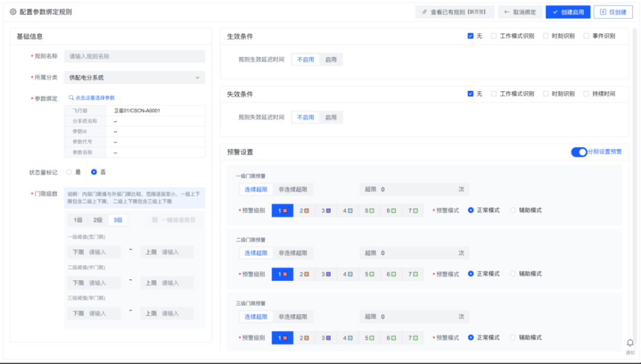Select 辅助模式 in 一级门限预警
This screenshot has height=364, width=641.
click(x=513, y=210)
